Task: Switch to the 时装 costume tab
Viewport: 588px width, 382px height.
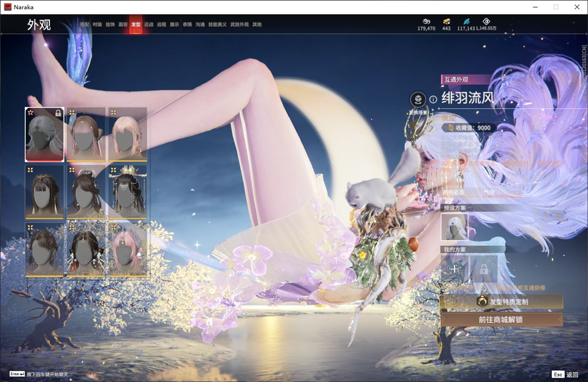Action: click(98, 24)
